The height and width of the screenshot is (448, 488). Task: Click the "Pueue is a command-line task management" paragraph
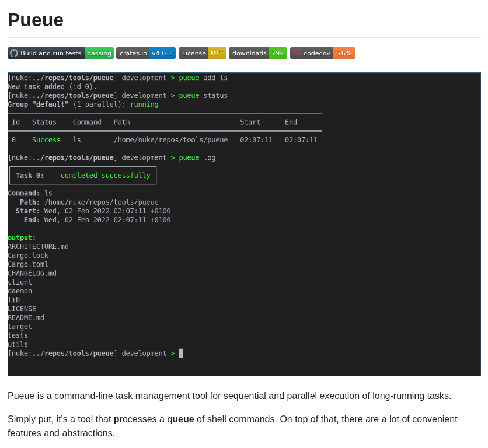(x=229, y=395)
